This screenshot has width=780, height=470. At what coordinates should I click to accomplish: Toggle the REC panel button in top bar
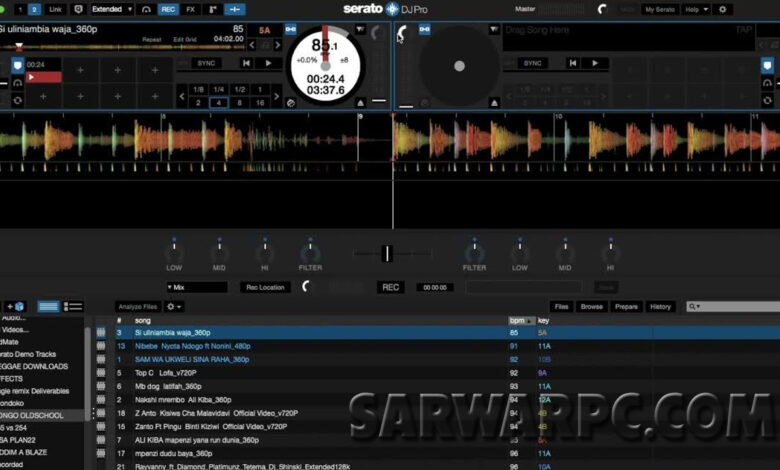coord(168,9)
